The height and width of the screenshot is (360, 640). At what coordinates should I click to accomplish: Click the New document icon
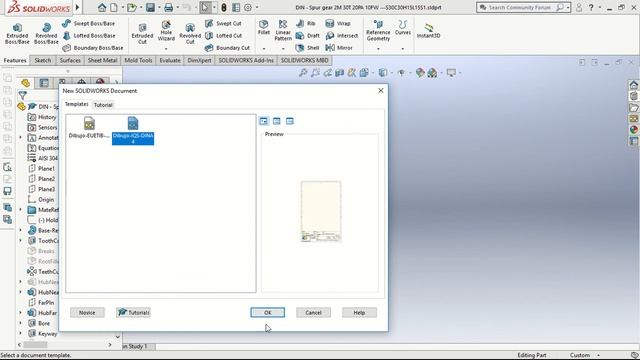coord(114,7)
